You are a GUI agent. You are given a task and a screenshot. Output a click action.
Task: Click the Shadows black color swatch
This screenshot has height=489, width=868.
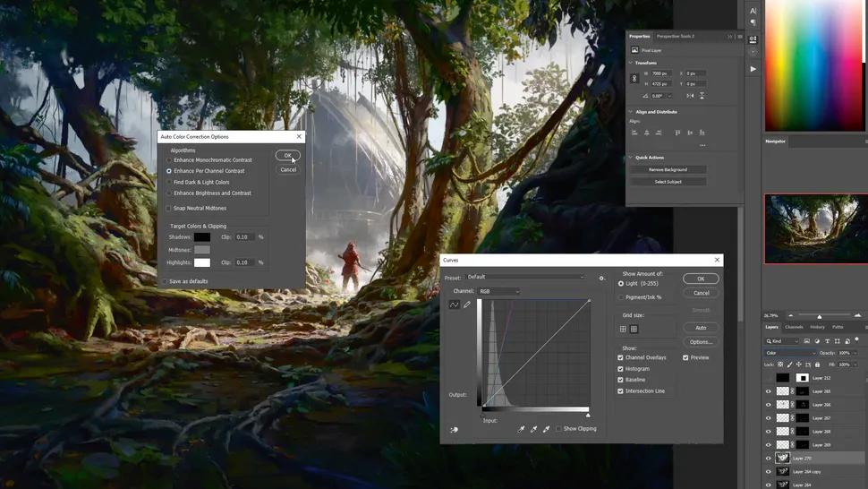pos(202,237)
